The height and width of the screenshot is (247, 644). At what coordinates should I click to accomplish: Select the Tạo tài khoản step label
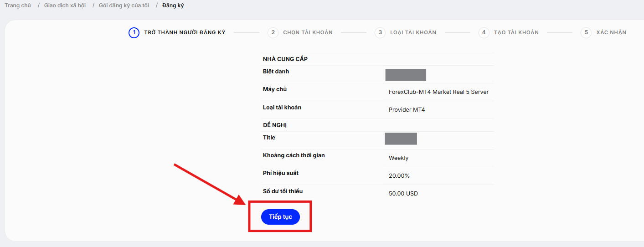(516, 32)
